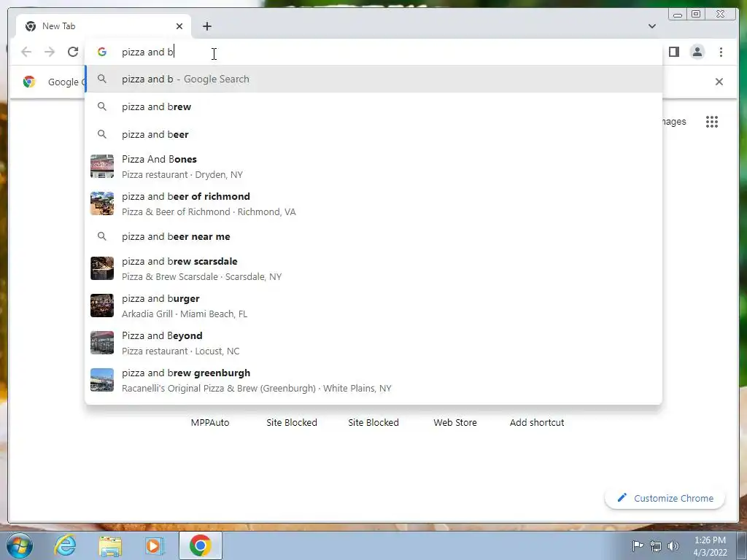Go forward using the forward arrow
The height and width of the screenshot is (560, 747).
click(x=50, y=52)
